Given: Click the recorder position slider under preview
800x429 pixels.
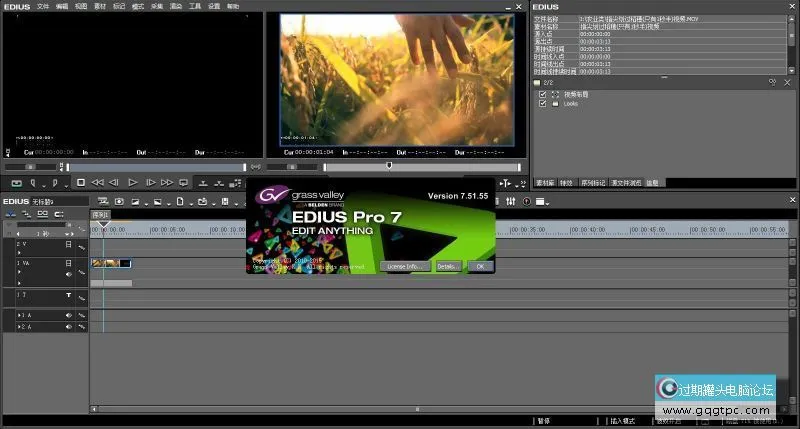Looking at the screenshot, I should (x=390, y=166).
